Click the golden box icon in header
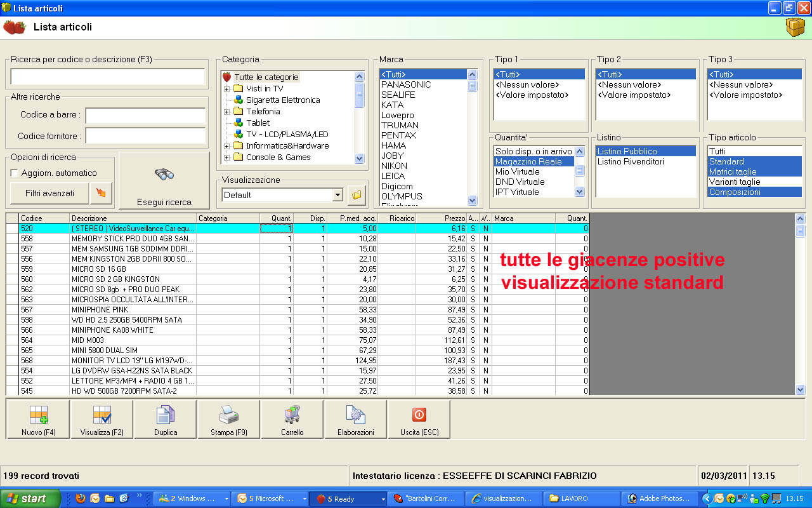This screenshot has height=508, width=812. pos(795,27)
